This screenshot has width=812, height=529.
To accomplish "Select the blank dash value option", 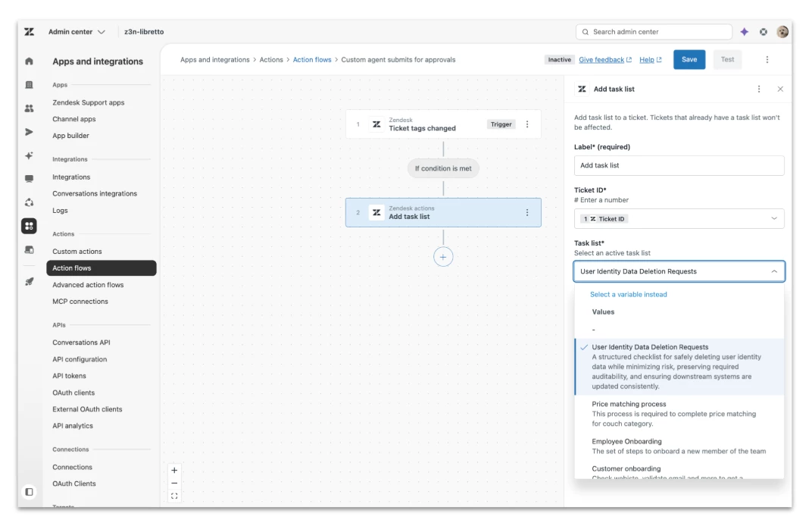I will [679, 330].
